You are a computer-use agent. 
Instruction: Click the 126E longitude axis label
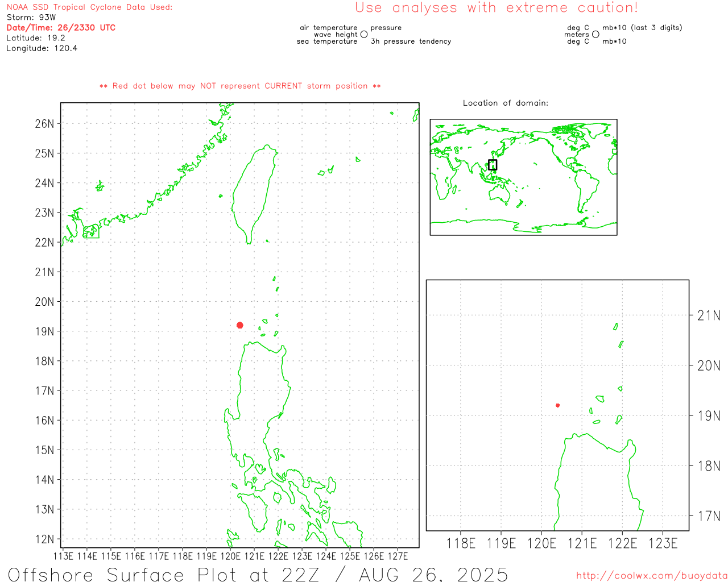(374, 556)
